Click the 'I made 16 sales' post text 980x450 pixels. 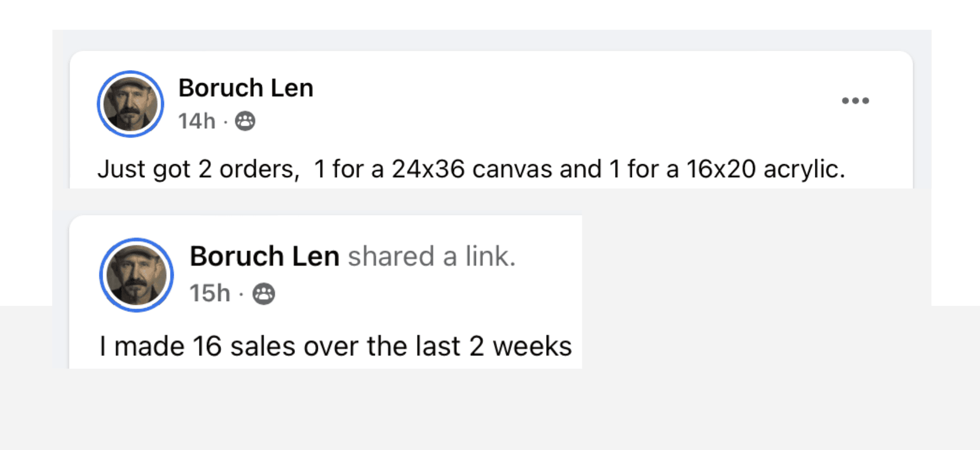coord(335,346)
